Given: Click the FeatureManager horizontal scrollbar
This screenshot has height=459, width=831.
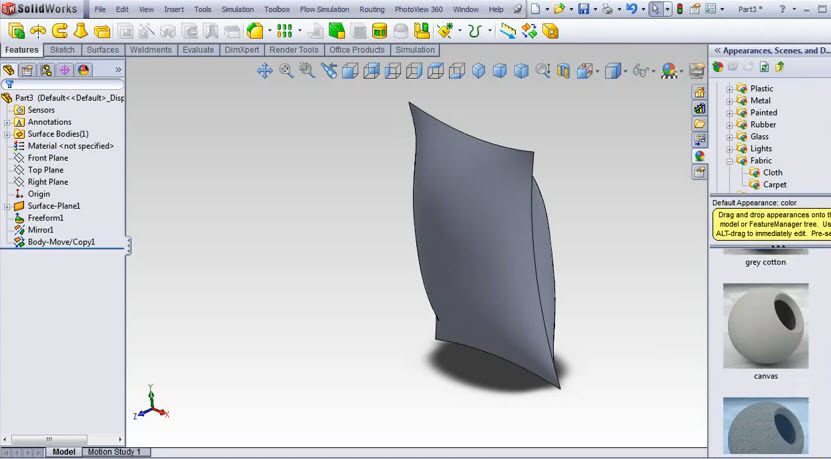Looking at the screenshot, I should [x=62, y=439].
